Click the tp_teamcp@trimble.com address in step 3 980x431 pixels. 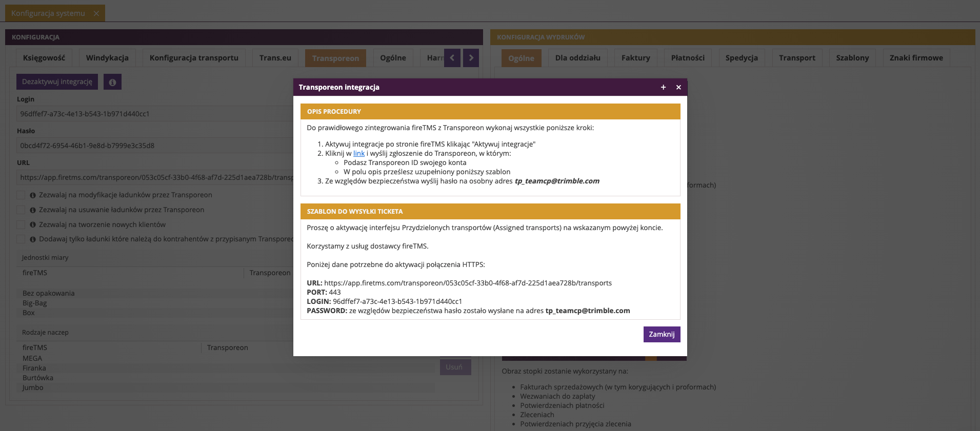point(557,181)
